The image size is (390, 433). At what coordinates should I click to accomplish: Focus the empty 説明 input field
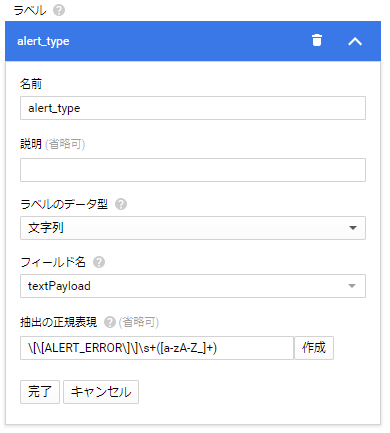click(x=193, y=170)
